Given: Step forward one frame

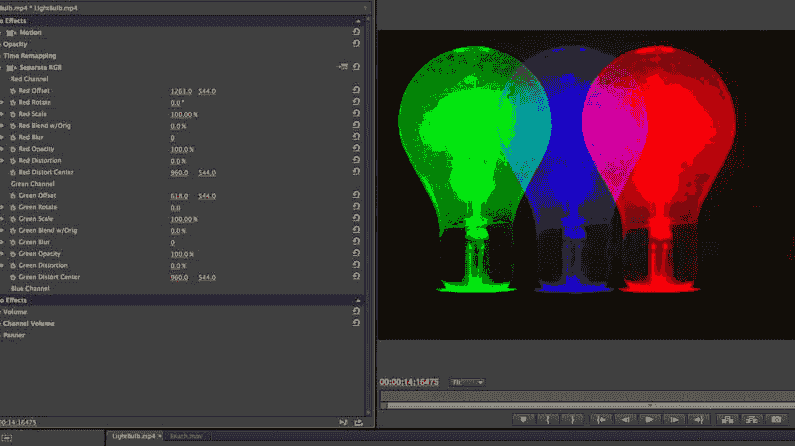Looking at the screenshot, I should coord(674,419).
